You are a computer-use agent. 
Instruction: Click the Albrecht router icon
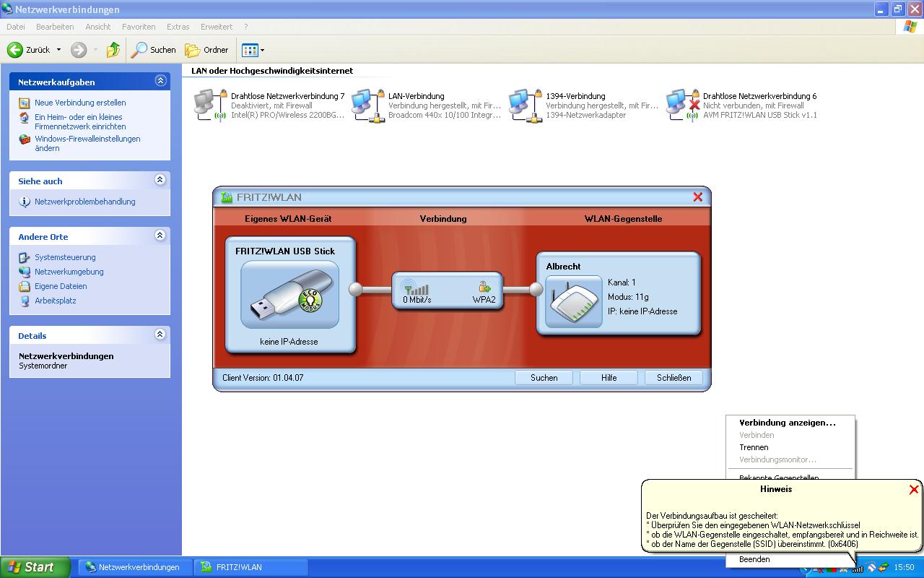point(574,301)
